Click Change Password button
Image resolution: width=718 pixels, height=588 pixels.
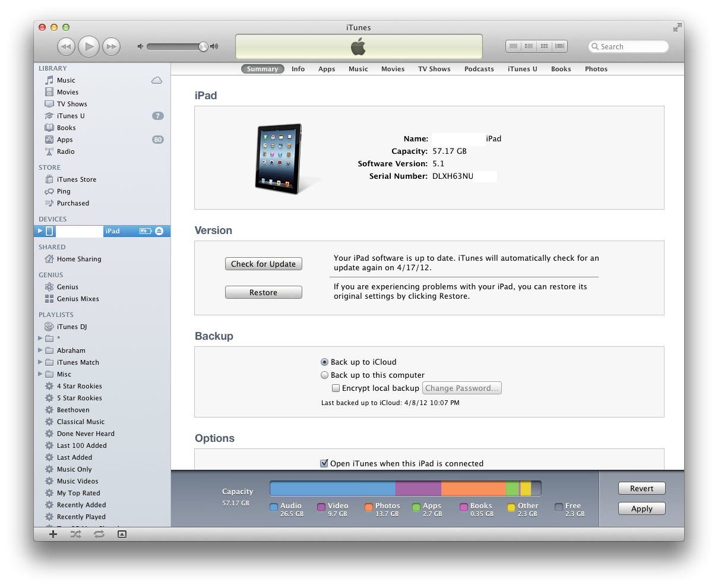[462, 388]
